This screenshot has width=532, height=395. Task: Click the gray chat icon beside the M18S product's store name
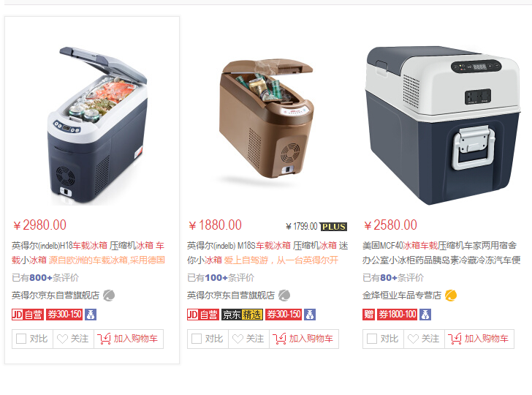(284, 296)
